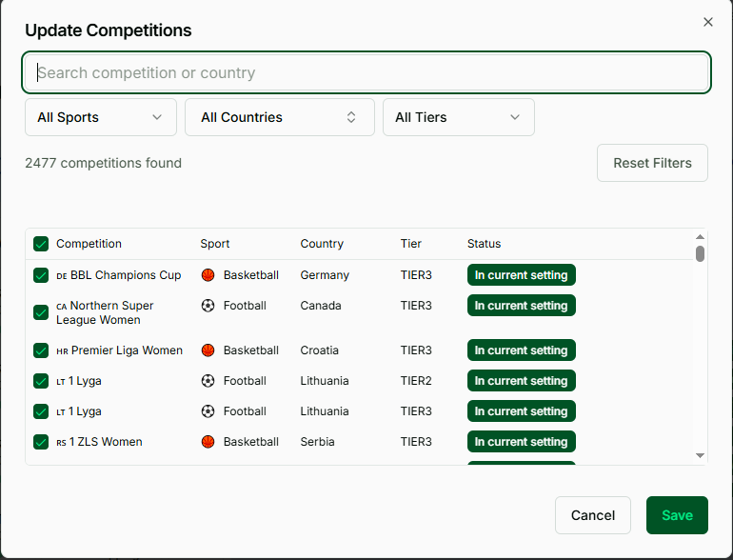This screenshot has height=560, width=733.
Task: Click In current setting badge for 1 Lyga TIER3
Action: tap(522, 411)
